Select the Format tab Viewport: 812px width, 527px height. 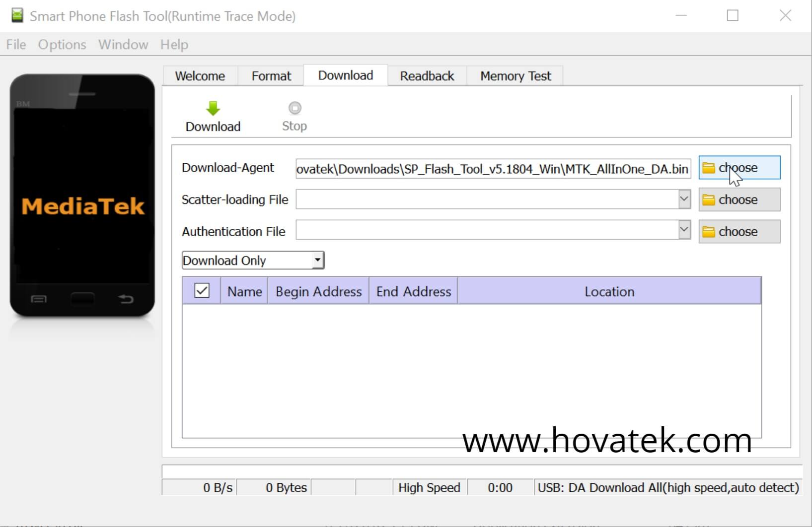point(271,75)
